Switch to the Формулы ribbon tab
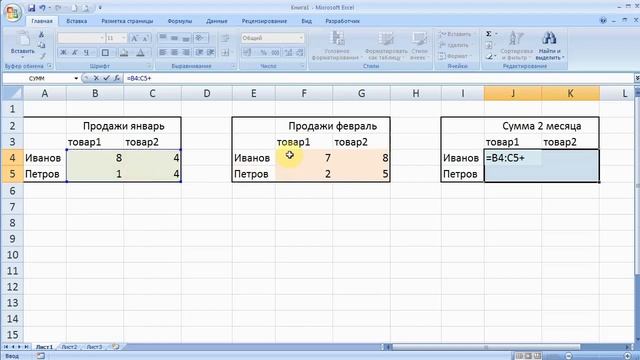Screen dimensions: 640x360 point(180,21)
